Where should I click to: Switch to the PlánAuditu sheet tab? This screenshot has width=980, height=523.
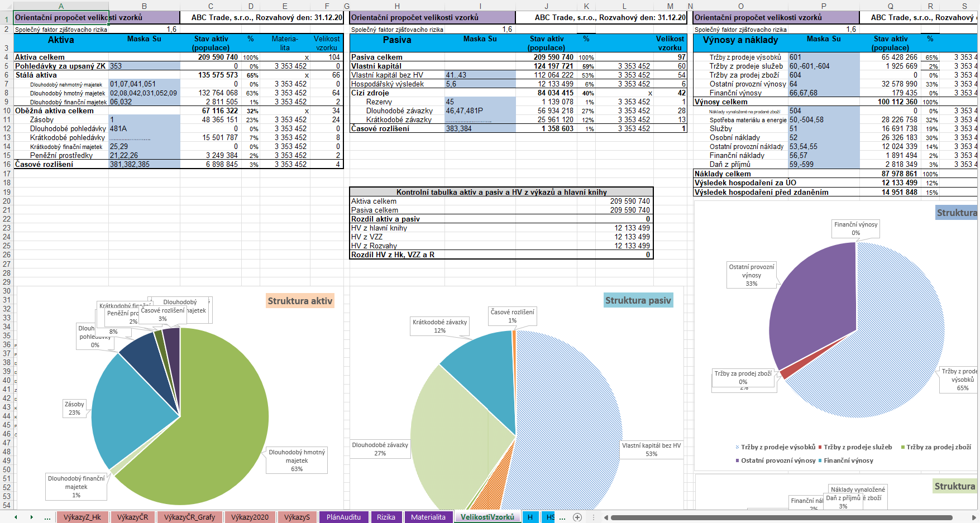tap(343, 517)
